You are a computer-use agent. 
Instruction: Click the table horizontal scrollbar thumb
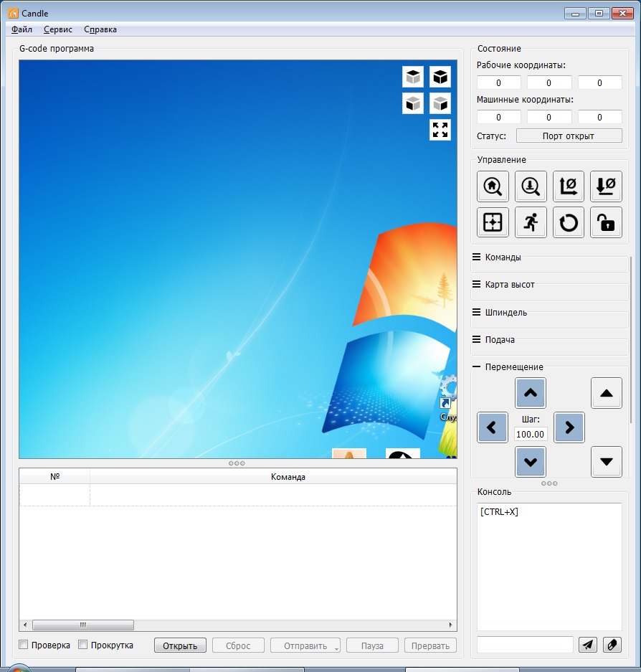[x=83, y=625]
